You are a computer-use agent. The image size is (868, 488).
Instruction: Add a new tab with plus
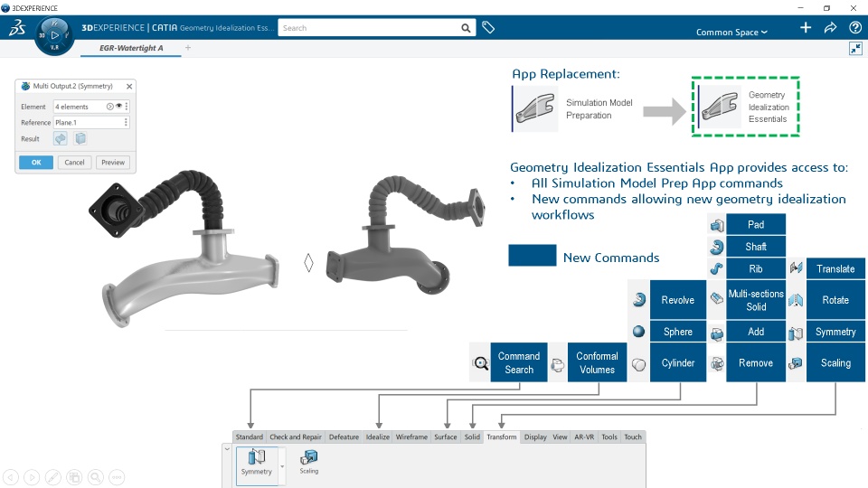coord(188,48)
